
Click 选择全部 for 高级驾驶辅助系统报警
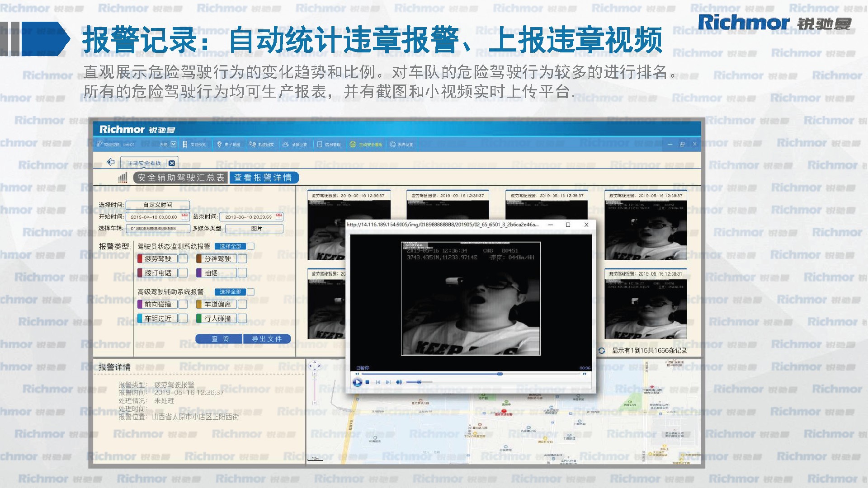(230, 292)
